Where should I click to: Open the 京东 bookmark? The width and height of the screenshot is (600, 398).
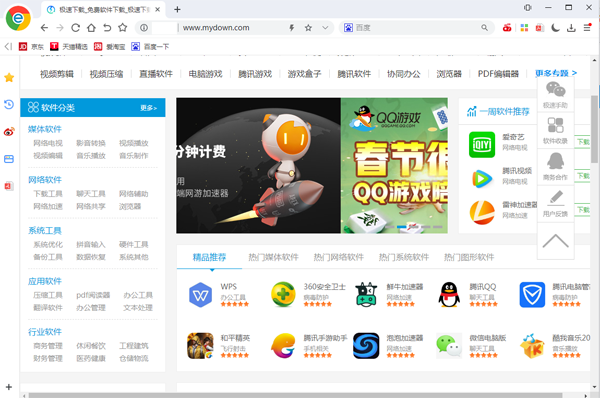click(x=31, y=47)
